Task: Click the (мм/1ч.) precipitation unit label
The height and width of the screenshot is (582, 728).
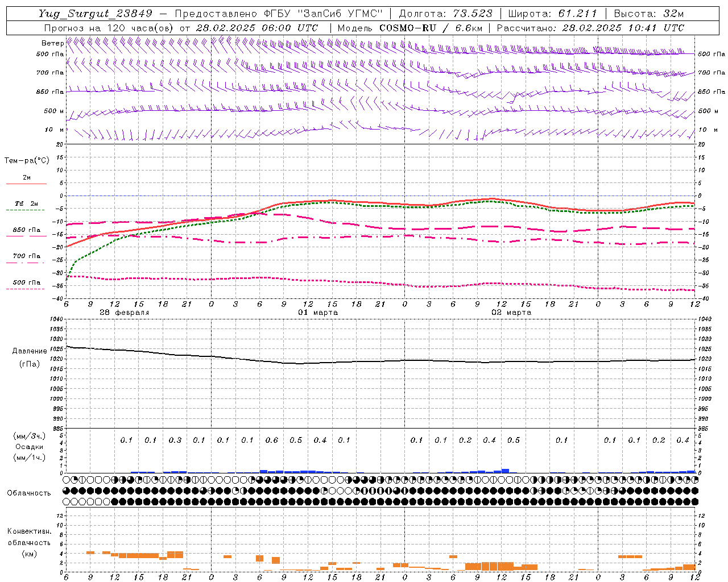Action: click(30, 458)
